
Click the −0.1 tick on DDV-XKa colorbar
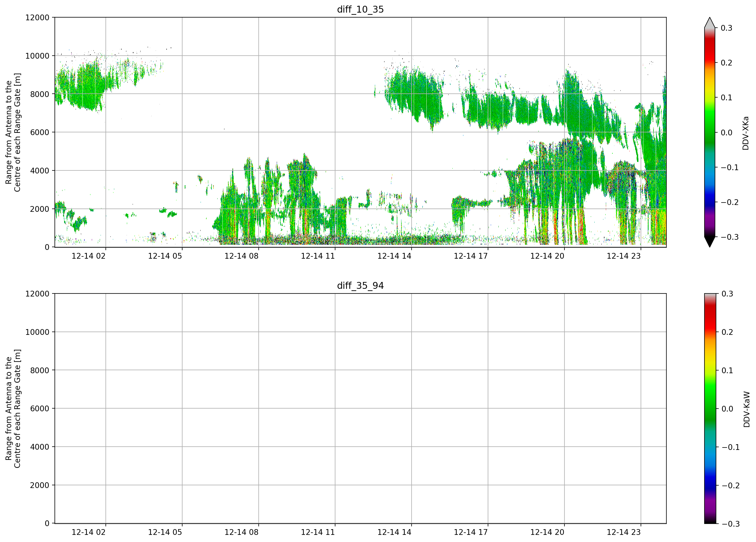click(729, 168)
